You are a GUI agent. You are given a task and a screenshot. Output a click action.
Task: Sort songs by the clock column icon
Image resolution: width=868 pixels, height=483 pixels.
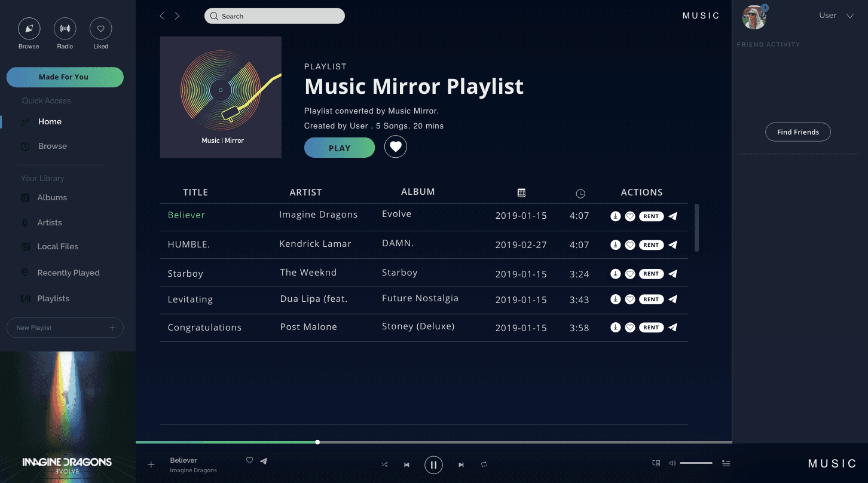(x=580, y=192)
